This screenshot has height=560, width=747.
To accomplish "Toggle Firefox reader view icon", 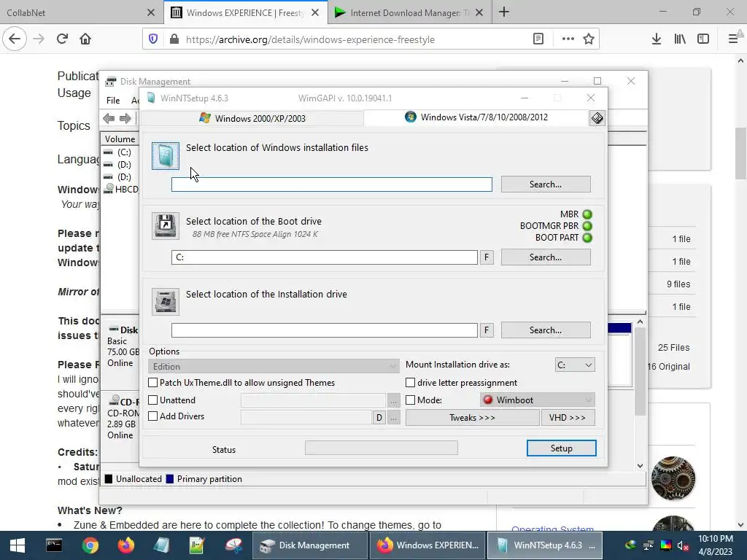I will (x=538, y=39).
